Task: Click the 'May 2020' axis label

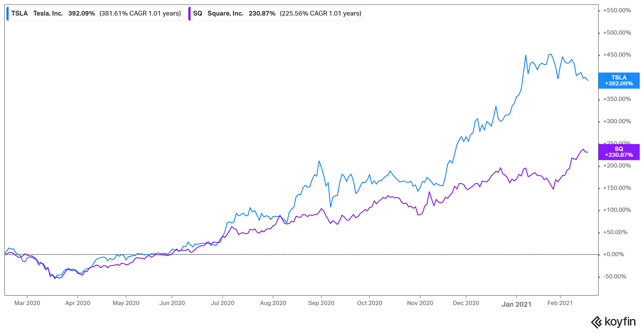Action: coord(126,303)
